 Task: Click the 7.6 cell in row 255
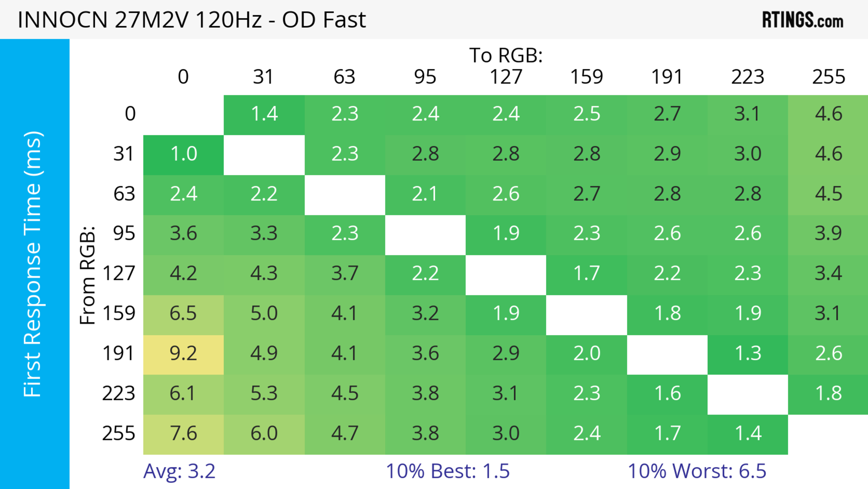tap(183, 433)
